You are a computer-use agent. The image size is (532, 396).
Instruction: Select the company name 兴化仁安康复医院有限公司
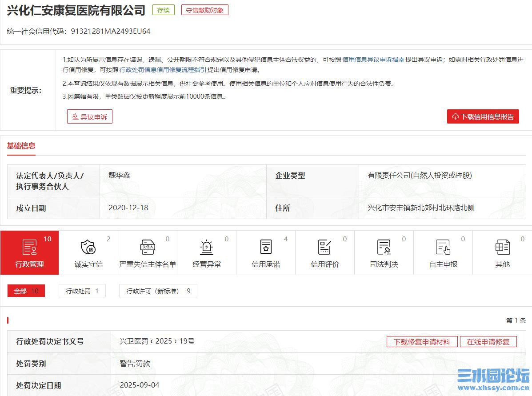pos(76,10)
